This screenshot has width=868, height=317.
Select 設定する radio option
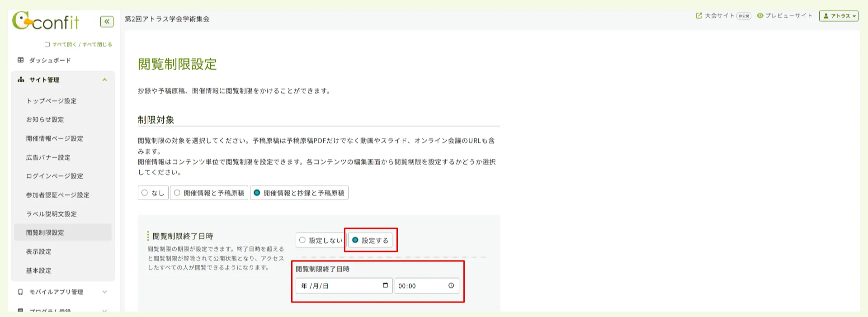click(x=370, y=240)
